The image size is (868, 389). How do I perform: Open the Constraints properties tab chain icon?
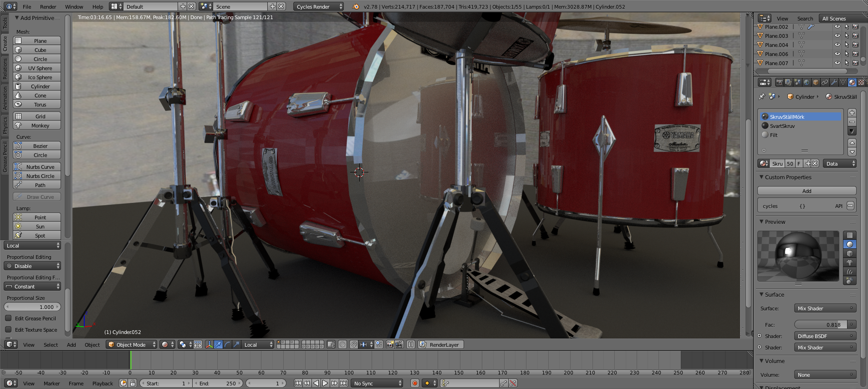825,82
